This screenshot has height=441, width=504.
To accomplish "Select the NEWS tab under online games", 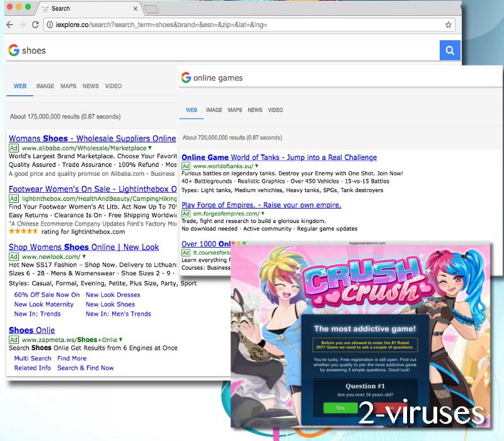I will 255,110.
